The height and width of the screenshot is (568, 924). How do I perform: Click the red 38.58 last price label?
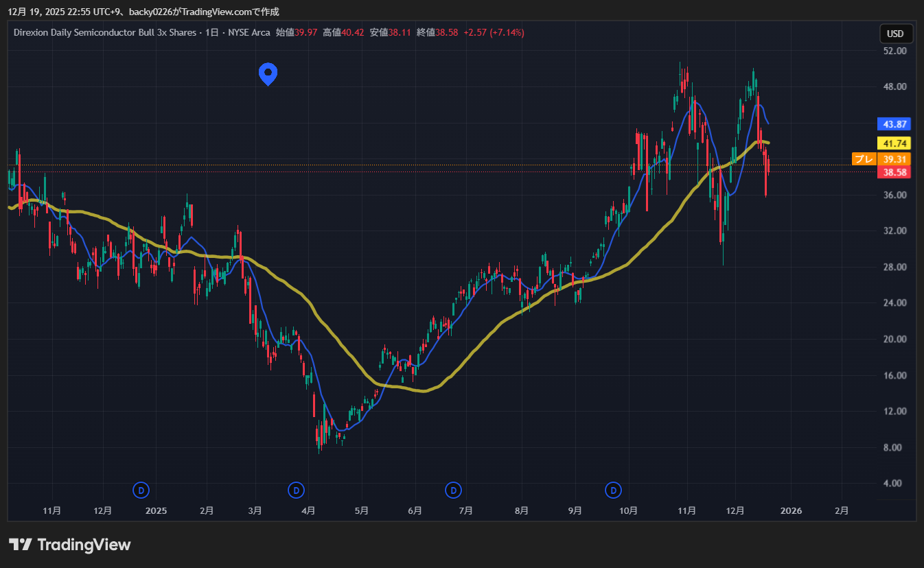pos(895,172)
